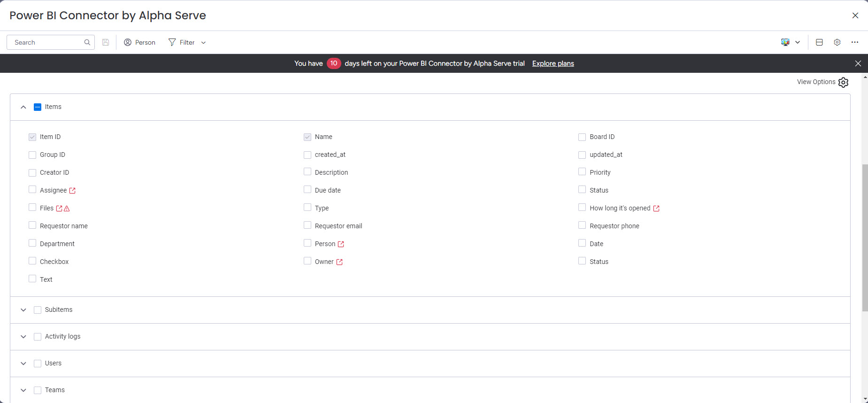Check the Requestor email checkbox

pyautogui.click(x=307, y=225)
